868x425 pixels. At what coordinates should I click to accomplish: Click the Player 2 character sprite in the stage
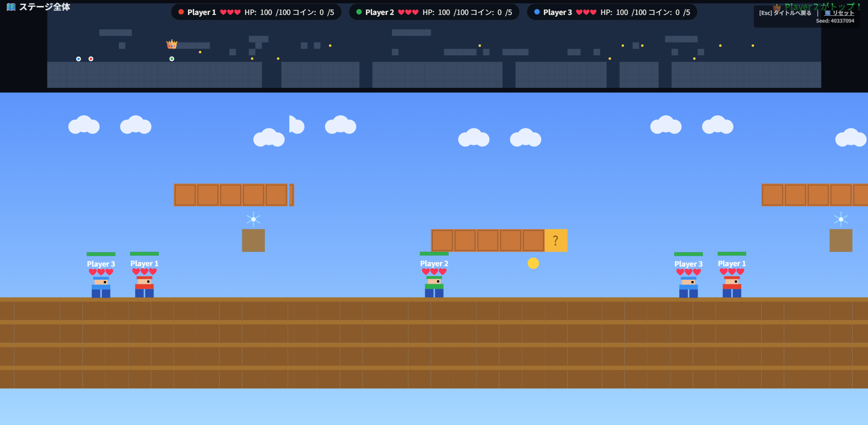pos(434,287)
